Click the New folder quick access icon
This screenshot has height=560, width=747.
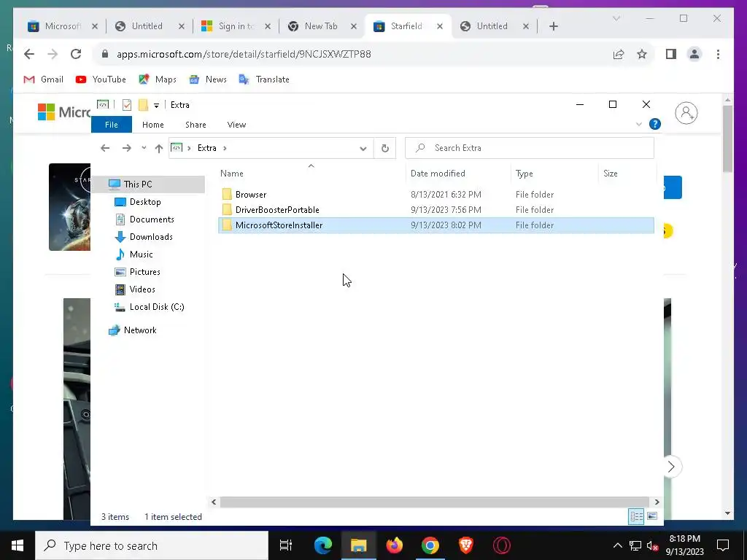144,105
